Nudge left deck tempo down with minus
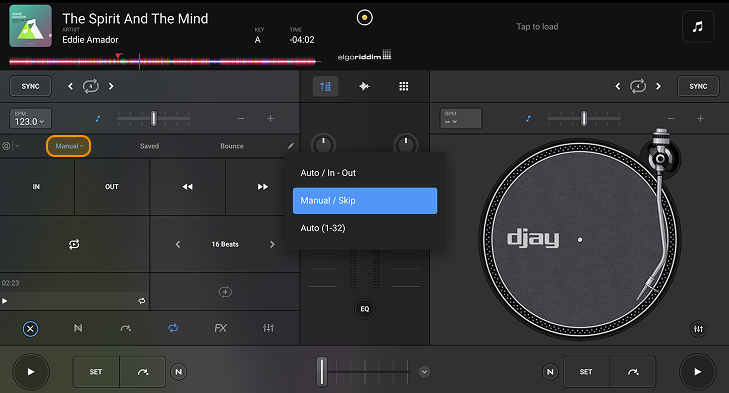This screenshot has width=729, height=393. tap(241, 119)
